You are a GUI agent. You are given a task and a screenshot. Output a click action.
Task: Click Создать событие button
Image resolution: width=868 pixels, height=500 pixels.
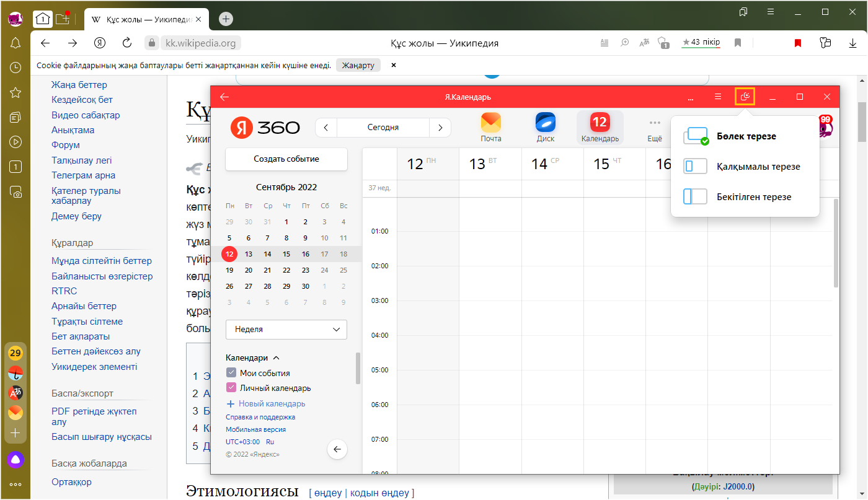pos(286,159)
